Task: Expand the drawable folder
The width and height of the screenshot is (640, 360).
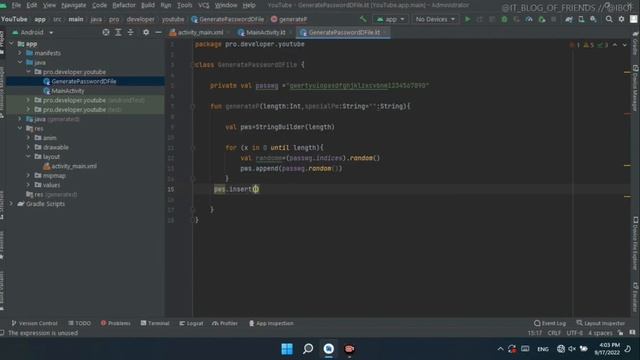Action: point(28,147)
